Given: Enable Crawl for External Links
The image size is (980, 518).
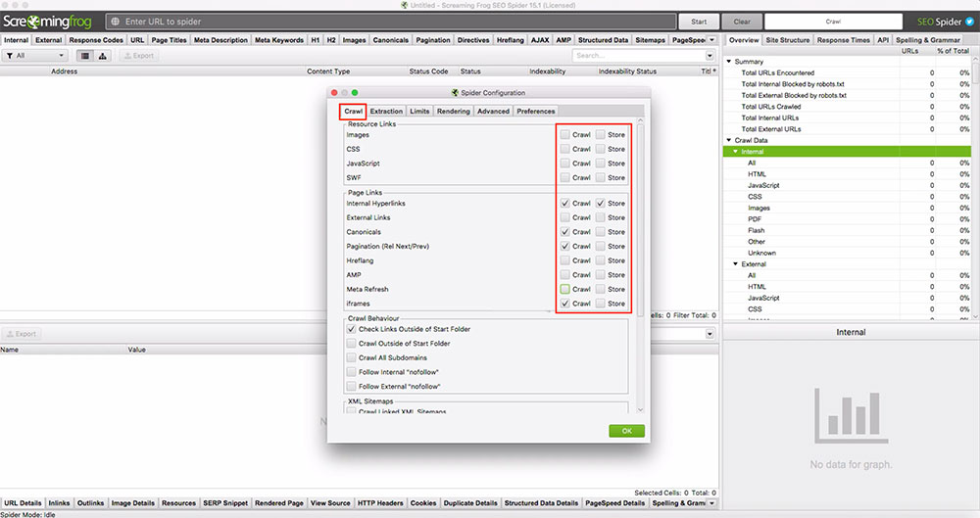Looking at the screenshot, I should 565,217.
